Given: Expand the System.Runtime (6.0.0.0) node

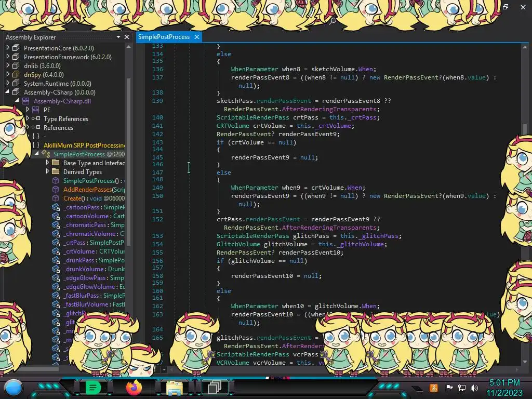Looking at the screenshot, I should click(8, 83).
